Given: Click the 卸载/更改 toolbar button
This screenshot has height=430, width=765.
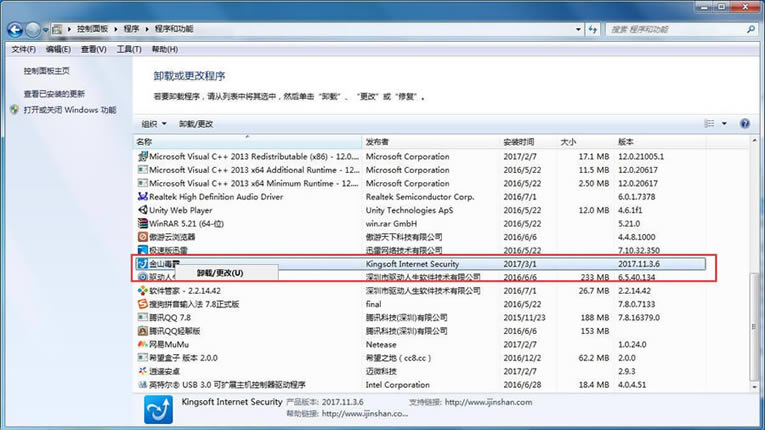Looking at the screenshot, I should 196,123.
